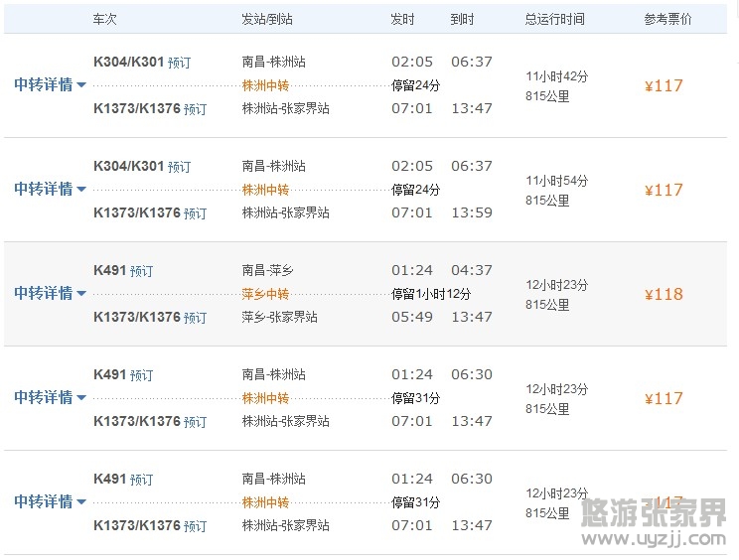
Task: Sort by the 发时 column header
Action: (402, 19)
